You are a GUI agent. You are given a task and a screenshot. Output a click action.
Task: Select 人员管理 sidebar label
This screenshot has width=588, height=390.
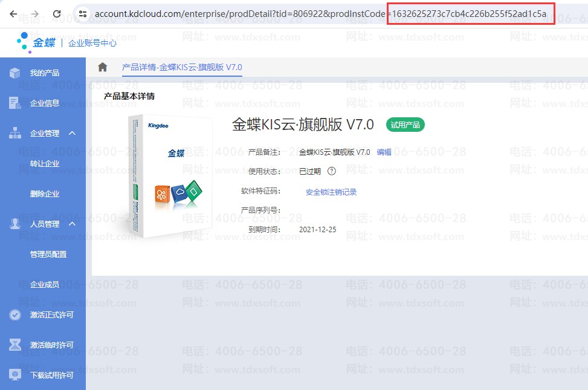coord(45,224)
